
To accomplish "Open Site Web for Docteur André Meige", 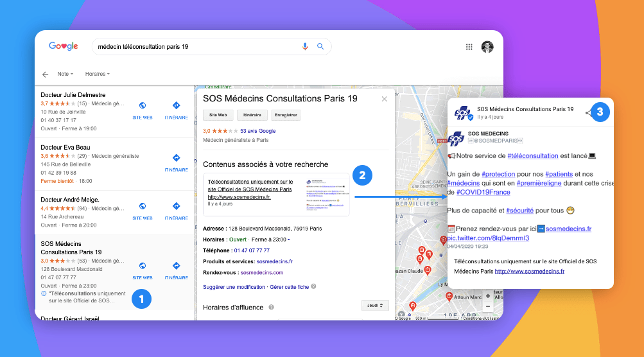I will coord(143,211).
